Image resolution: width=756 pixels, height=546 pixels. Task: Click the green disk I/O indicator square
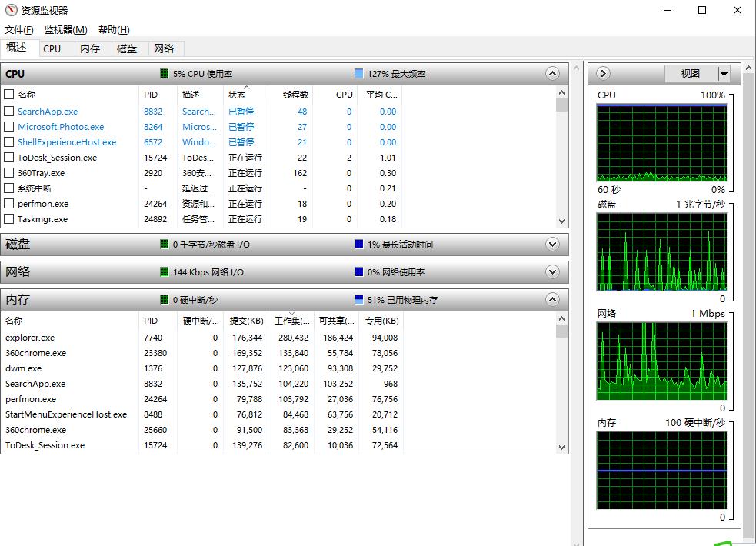[x=165, y=244]
